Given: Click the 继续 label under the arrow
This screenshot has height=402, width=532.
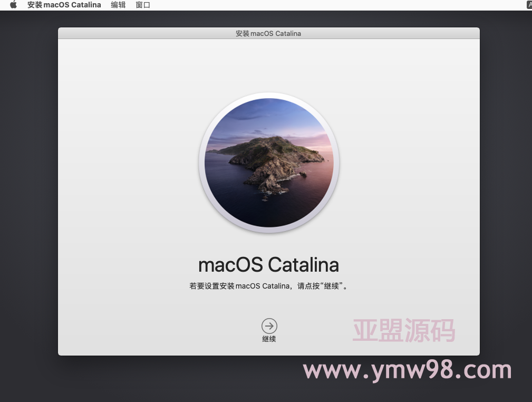Looking at the screenshot, I should click(269, 339).
